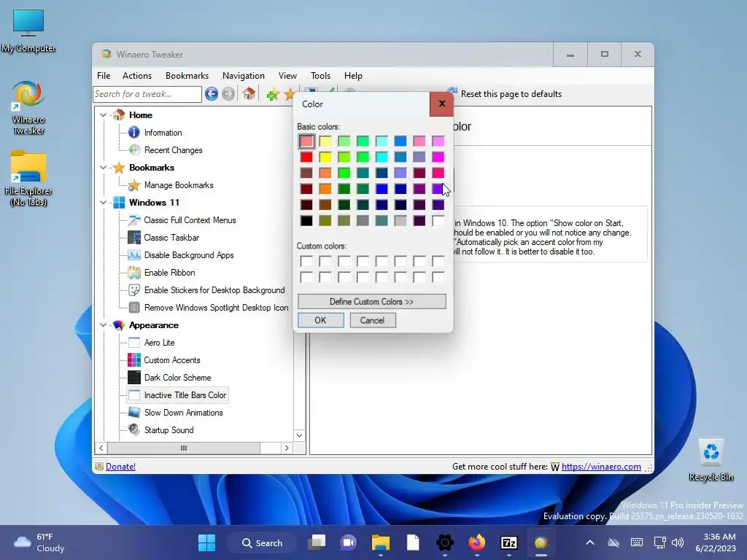Click the Windows Start button
747x560 pixels.
206,542
